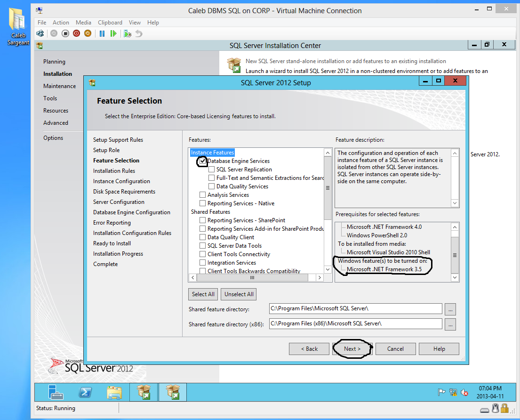Enable SQL Server Replication checkbox
The height and width of the screenshot is (420, 520).
pyautogui.click(x=211, y=170)
